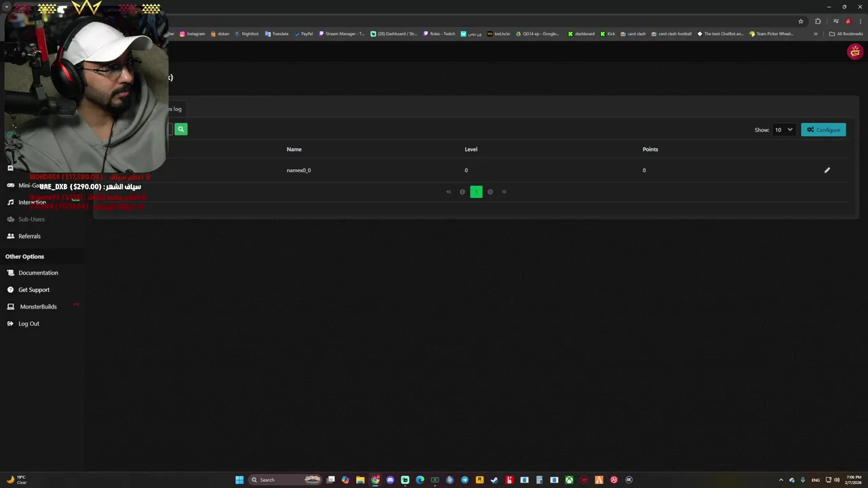The image size is (868, 488).
Task: Open the Chrome three-dot menu
Action: coord(861,21)
